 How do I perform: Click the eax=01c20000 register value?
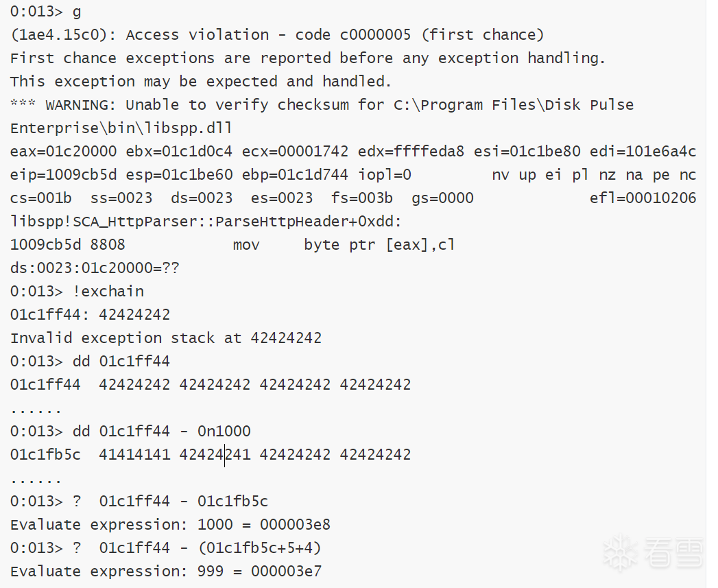[x=63, y=152]
